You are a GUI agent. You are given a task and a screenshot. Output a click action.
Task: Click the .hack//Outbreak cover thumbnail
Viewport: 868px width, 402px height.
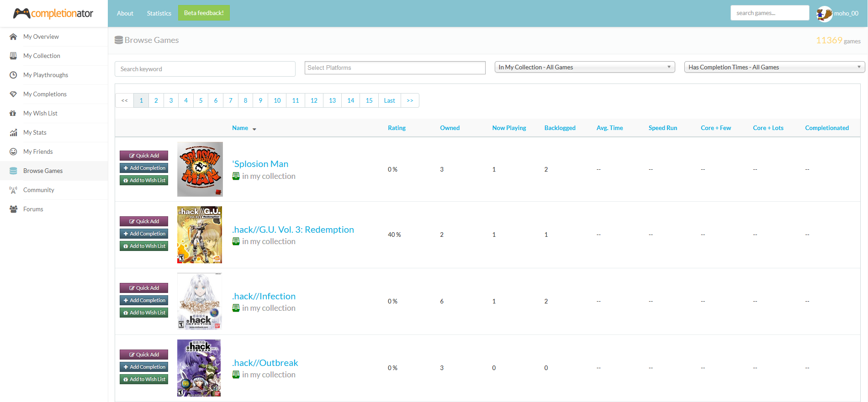coord(199,368)
